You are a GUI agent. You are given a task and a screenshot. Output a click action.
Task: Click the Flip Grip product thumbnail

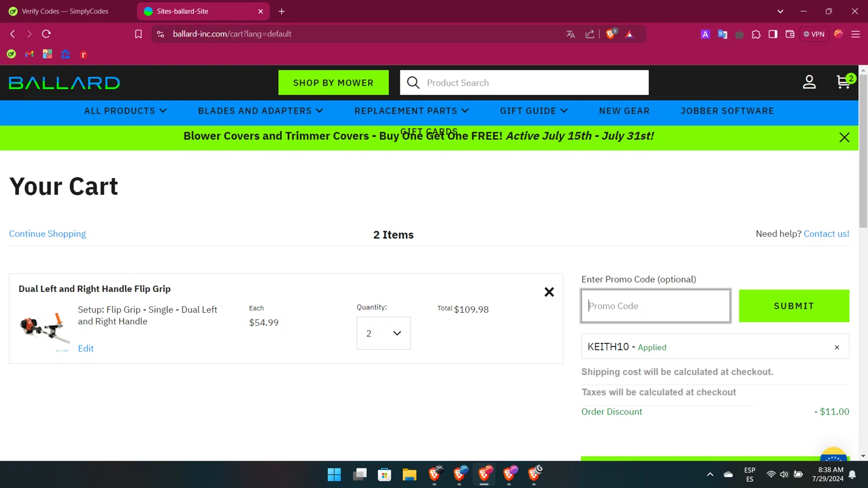pyautogui.click(x=45, y=331)
